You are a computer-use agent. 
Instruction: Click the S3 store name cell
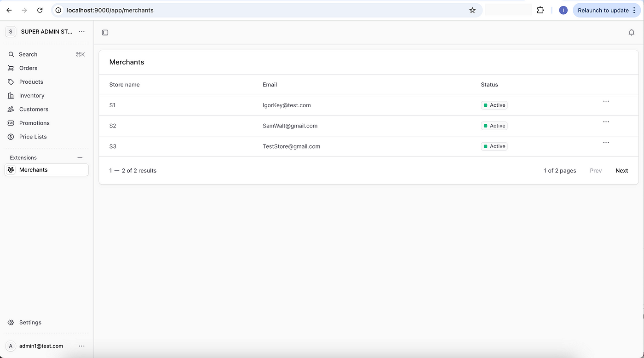(x=113, y=146)
